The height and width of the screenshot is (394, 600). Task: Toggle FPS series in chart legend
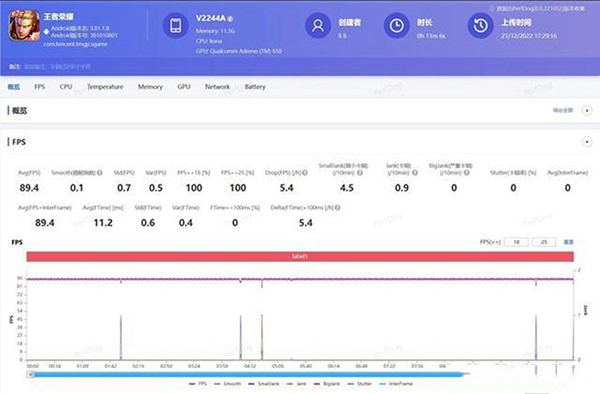coord(198,384)
